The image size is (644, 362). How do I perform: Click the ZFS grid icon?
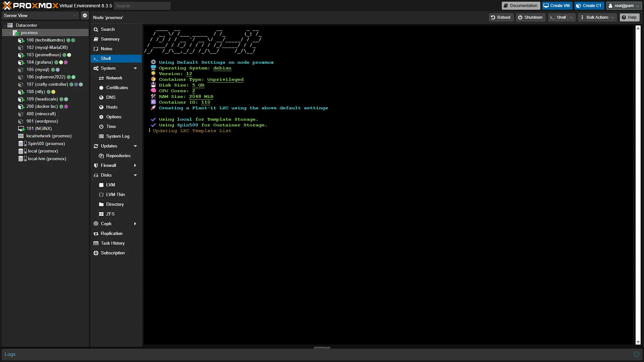click(x=101, y=214)
